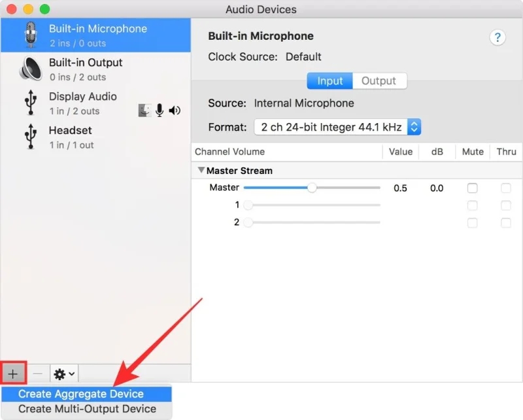The image size is (523, 420).
Task: Open the gear settings action menu
Action: coord(63,374)
